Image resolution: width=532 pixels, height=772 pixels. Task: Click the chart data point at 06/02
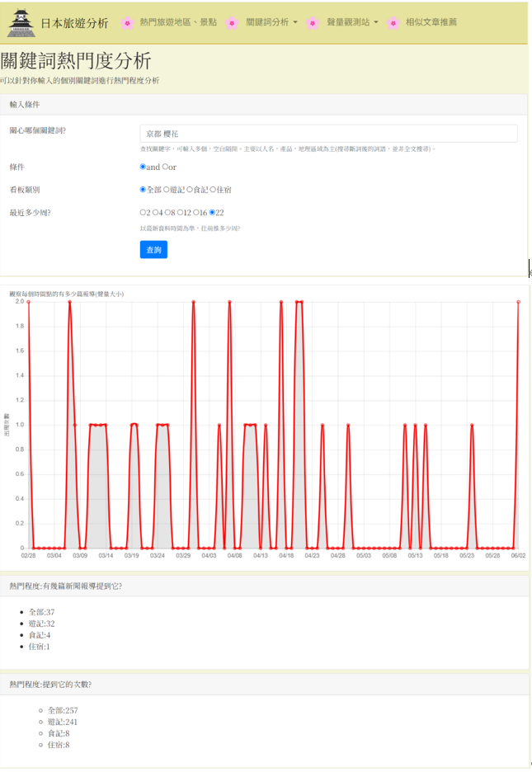pyautogui.click(x=518, y=302)
